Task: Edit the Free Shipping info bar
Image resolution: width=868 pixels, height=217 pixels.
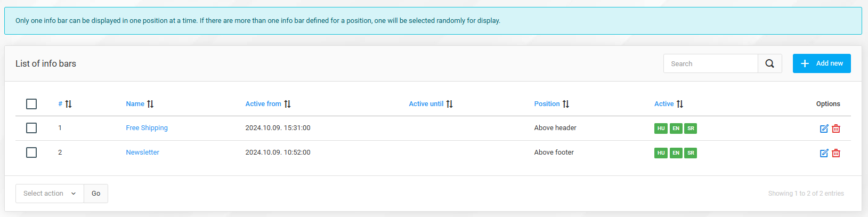Action: pyautogui.click(x=824, y=128)
